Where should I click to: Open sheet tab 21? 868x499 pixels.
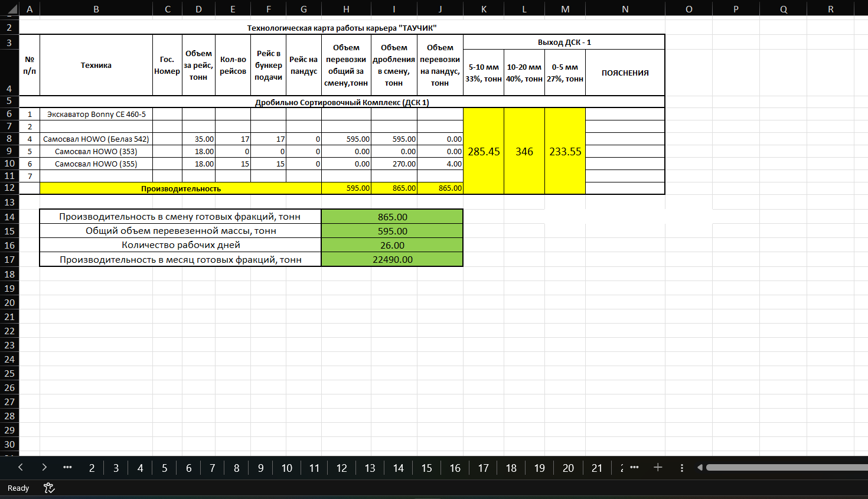597,468
